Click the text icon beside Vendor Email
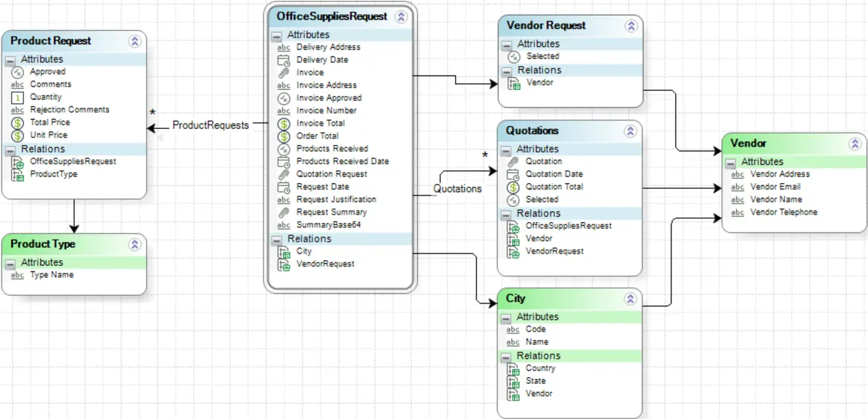The height and width of the screenshot is (419, 868). tap(738, 188)
